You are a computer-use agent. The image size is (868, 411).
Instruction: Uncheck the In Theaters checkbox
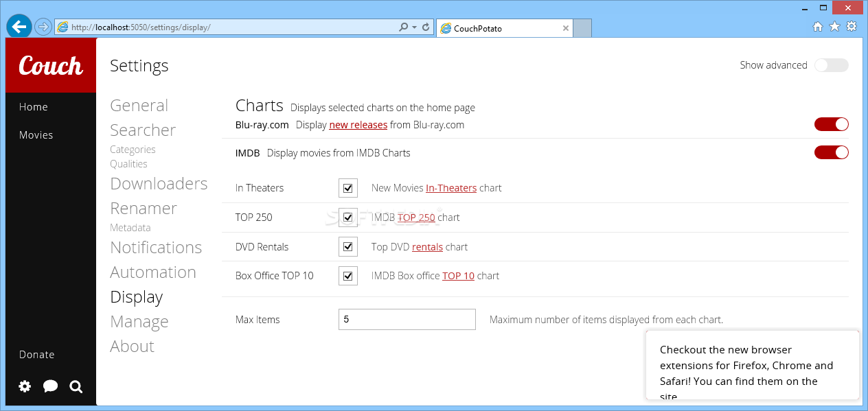point(348,188)
